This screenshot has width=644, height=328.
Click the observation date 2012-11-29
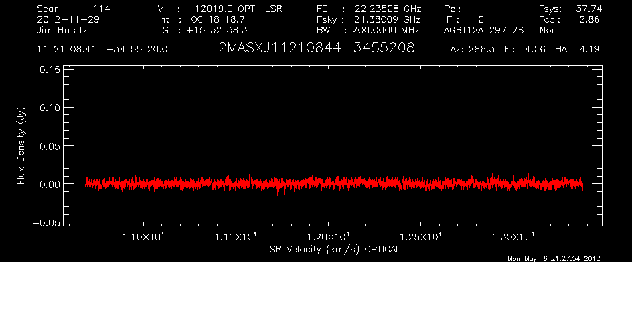(68, 19)
